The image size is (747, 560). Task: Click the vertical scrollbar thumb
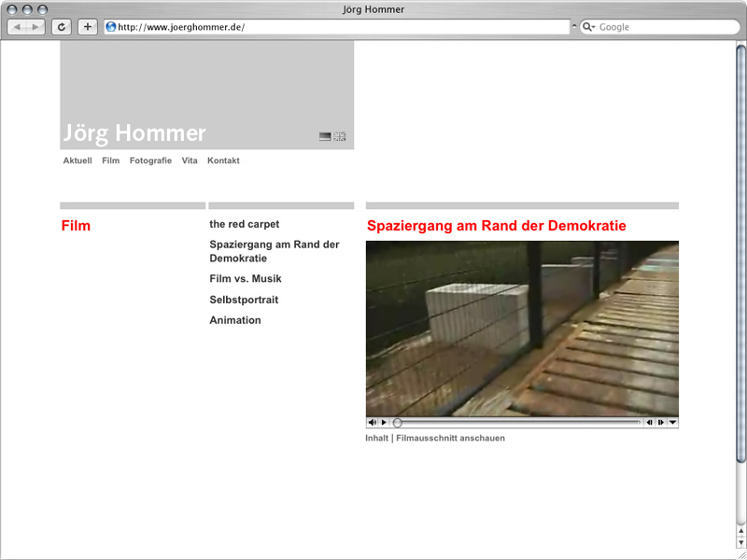click(x=740, y=253)
